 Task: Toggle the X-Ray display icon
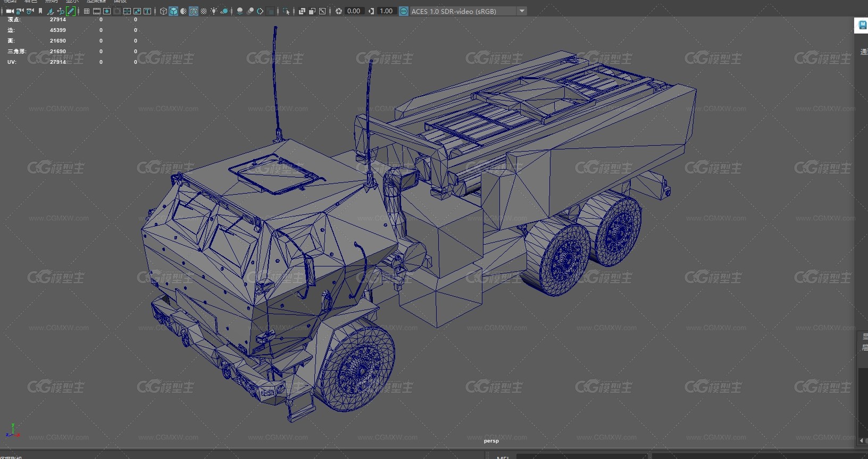302,11
